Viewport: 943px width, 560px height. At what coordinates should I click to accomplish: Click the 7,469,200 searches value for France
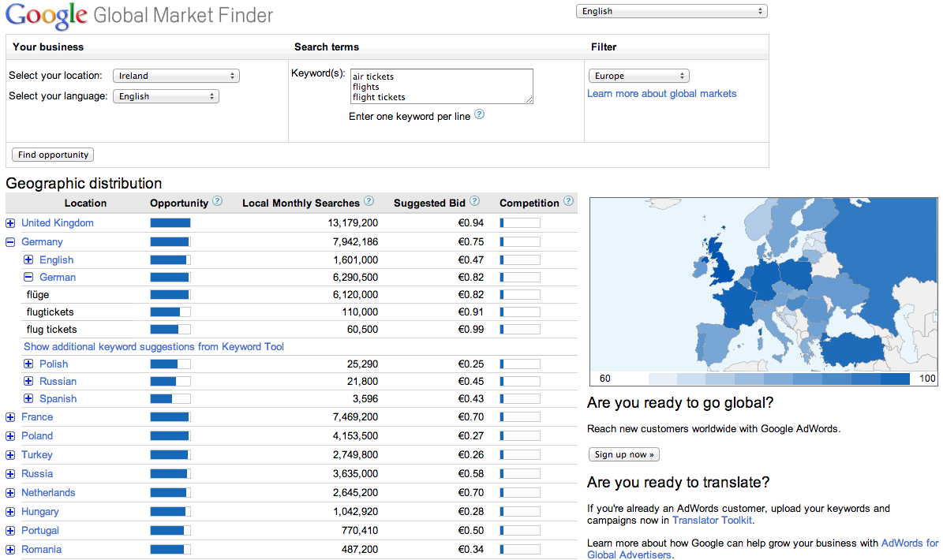point(355,417)
